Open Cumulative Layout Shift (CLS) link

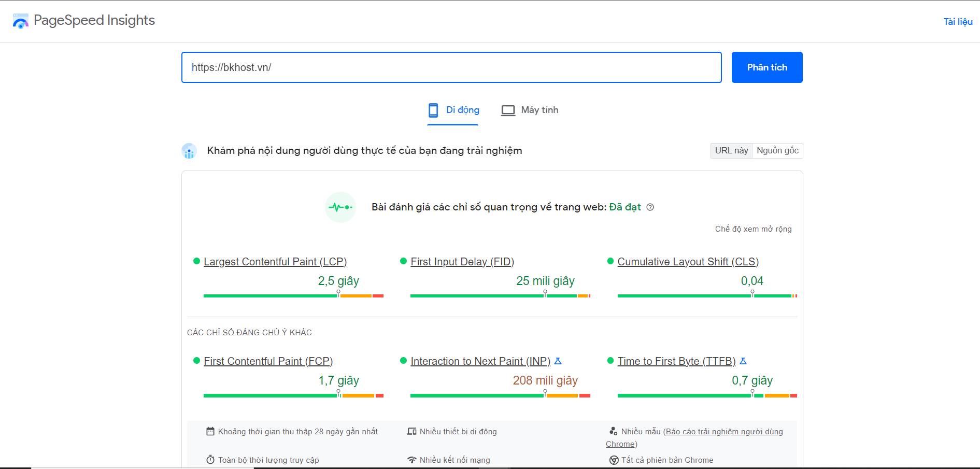(688, 262)
